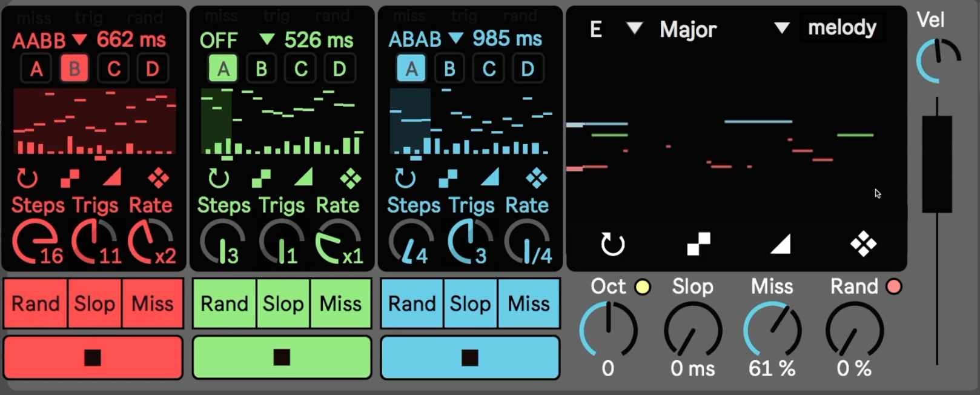This screenshot has height=395, width=980.
Task: Select pattern slot B in green sequencer
Action: [x=261, y=68]
